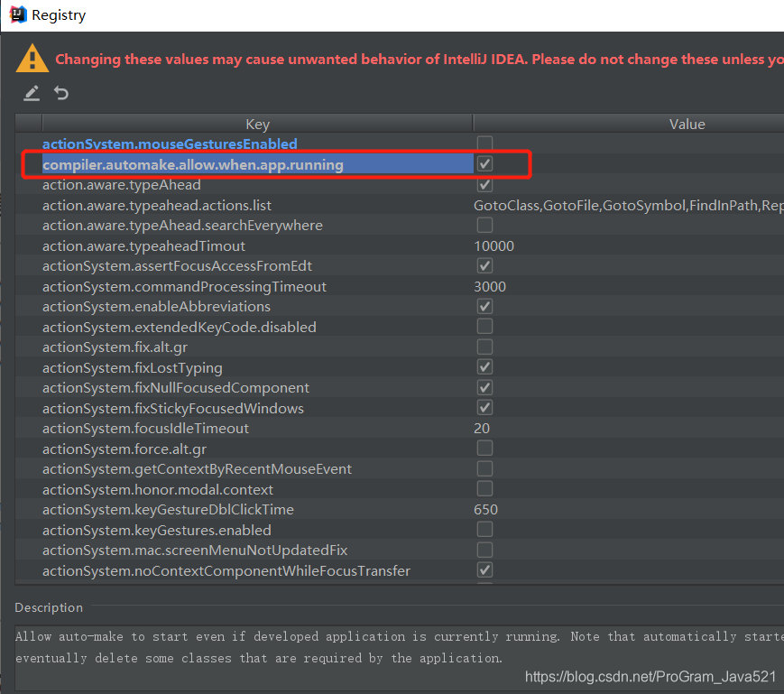Screen dimensions: 784x694
Task: Enable actionSystem.force.alt.gr checkbox
Action: tap(484, 448)
